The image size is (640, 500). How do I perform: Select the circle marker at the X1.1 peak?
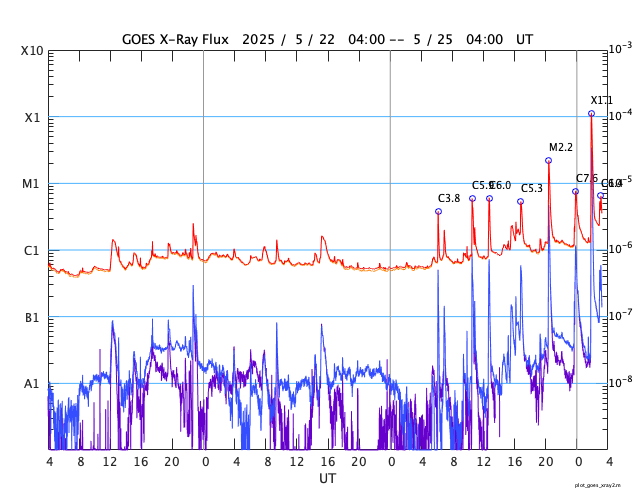coord(591,113)
